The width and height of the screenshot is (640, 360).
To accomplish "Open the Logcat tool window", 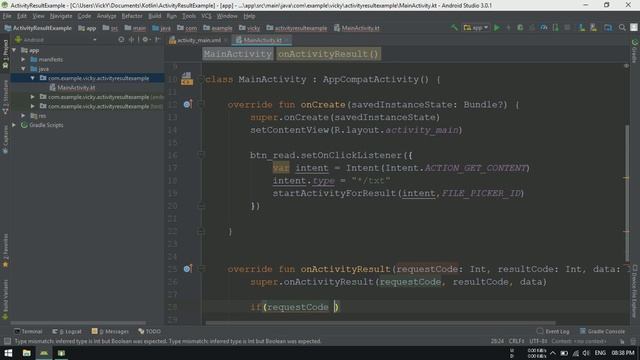I will point(67,331).
